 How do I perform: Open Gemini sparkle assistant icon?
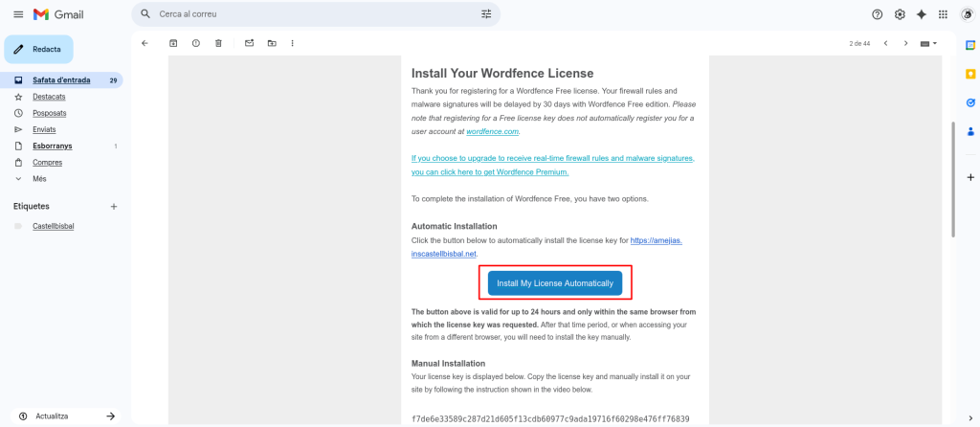(x=922, y=14)
